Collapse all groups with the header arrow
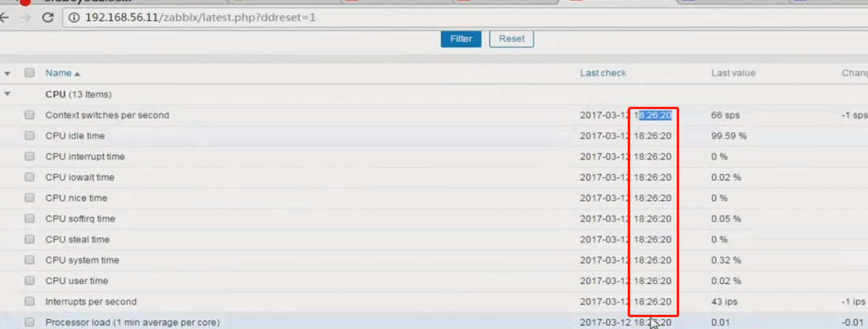This screenshot has width=868, height=329. [7, 73]
